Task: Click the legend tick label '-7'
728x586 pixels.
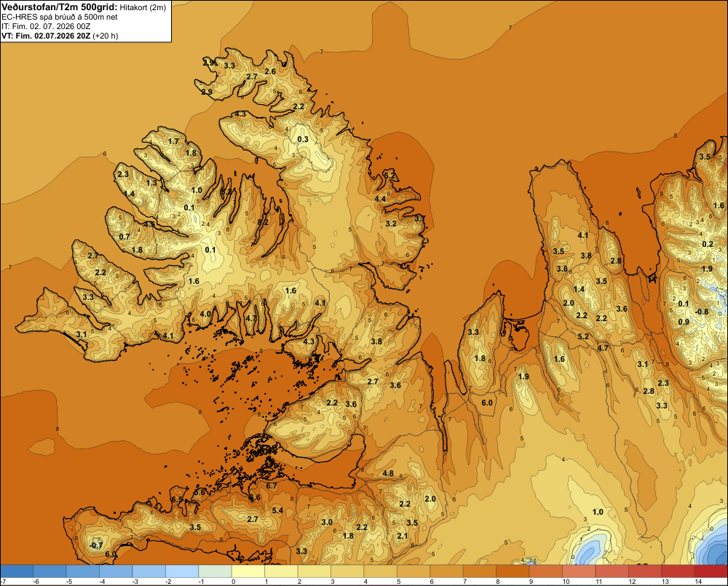Action: click(x=3, y=582)
